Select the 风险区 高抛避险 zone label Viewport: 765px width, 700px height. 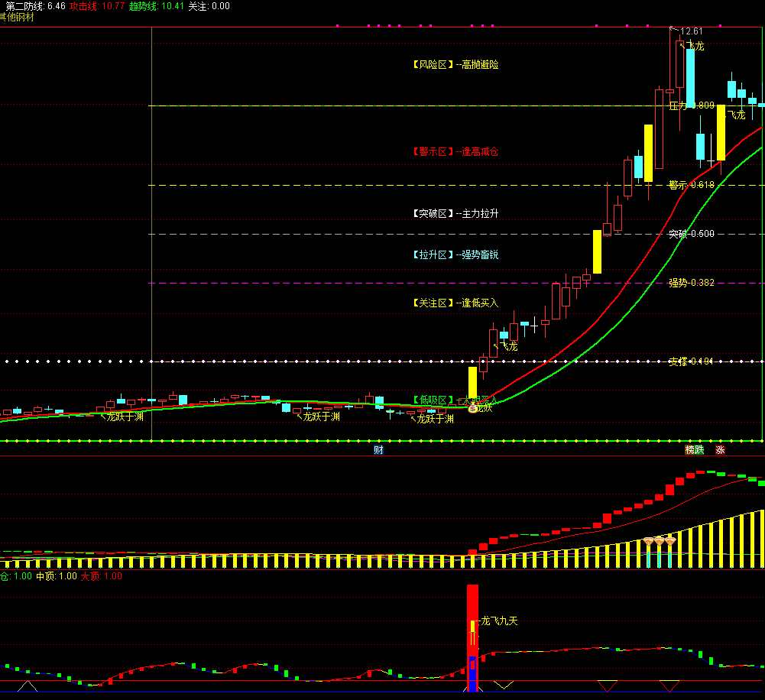tap(455, 65)
